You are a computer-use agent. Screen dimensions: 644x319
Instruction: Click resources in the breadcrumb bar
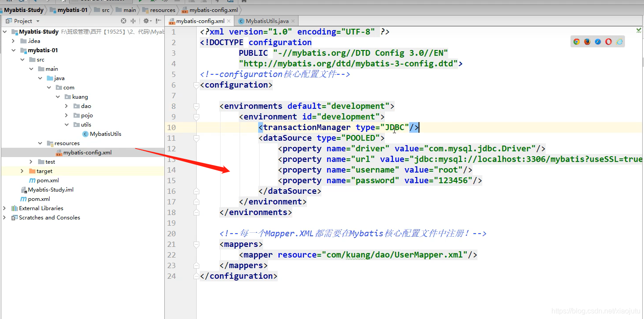(x=159, y=10)
